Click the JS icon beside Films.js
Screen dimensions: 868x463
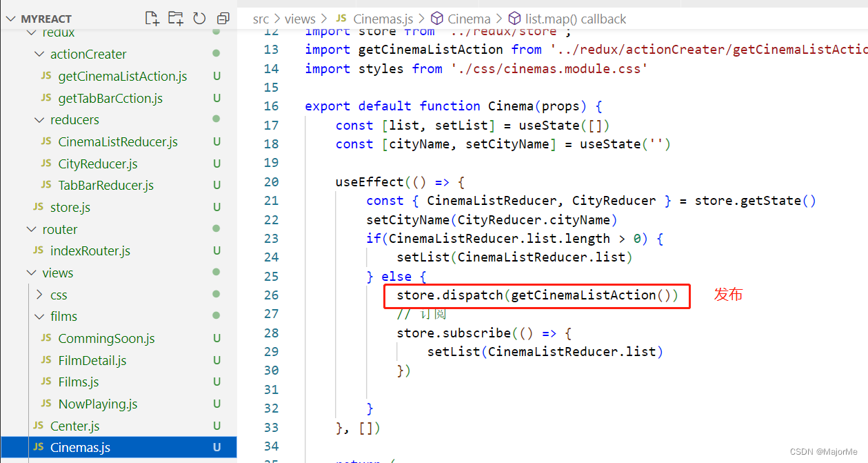[46, 382]
